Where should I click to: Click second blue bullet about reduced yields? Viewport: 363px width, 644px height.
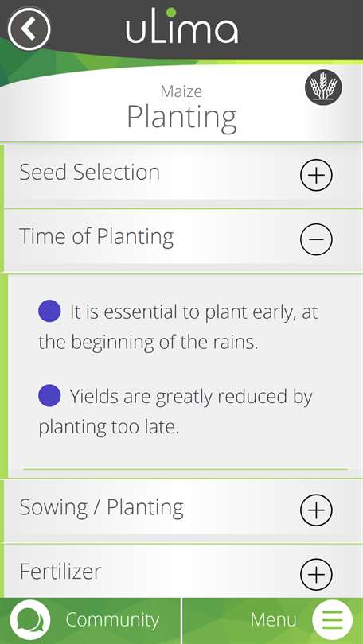[x=49, y=395]
